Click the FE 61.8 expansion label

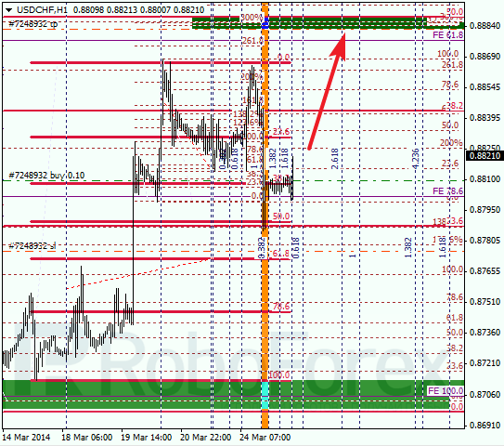coord(447,35)
